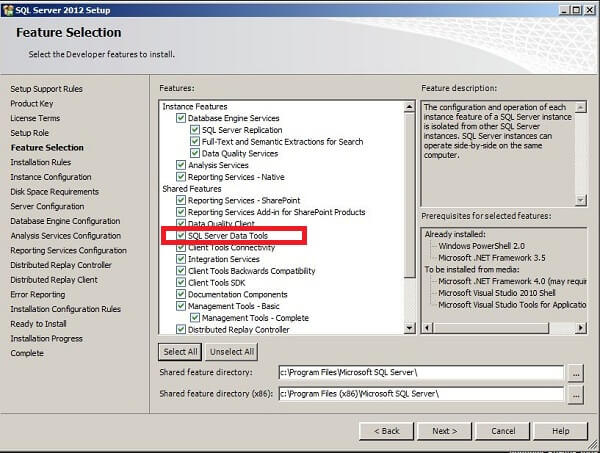Image resolution: width=600 pixels, height=453 pixels.
Task: Toggle Management Tools - Basic checkbox
Action: pos(181,306)
